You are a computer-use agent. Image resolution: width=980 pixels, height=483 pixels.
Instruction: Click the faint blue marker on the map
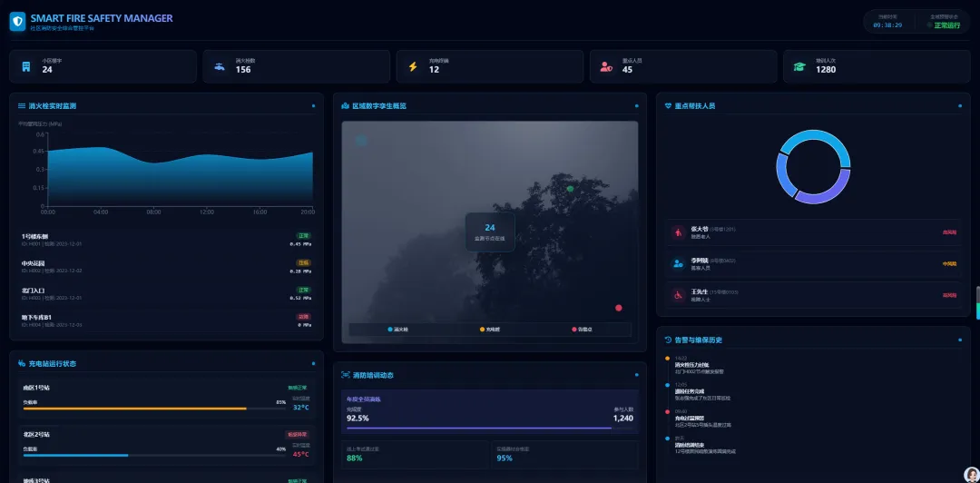[361, 140]
